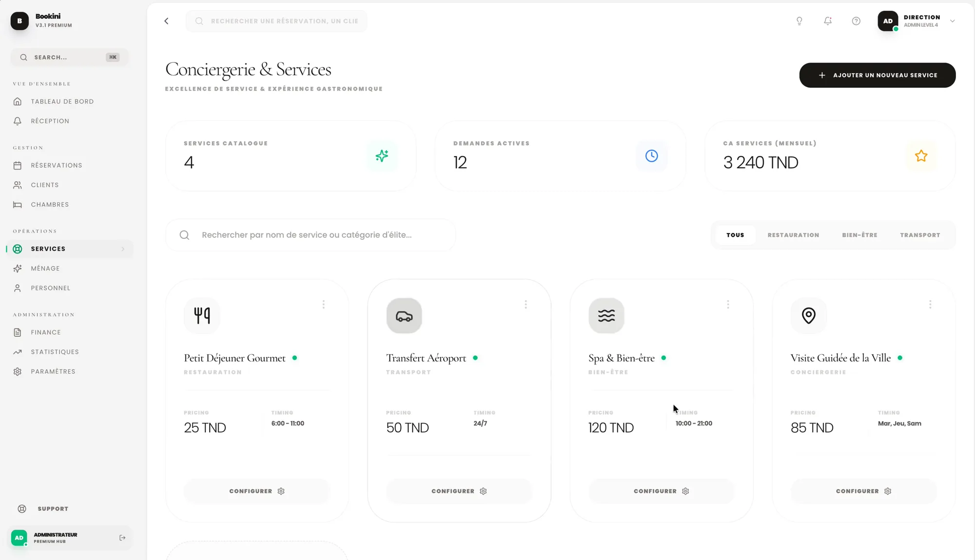975x560 pixels.
Task: Click the 120 TND price
Action: (x=611, y=428)
